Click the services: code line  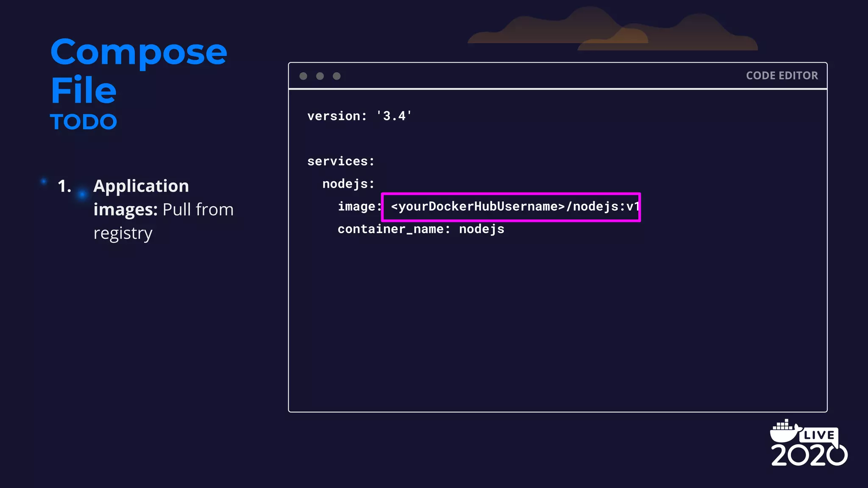pos(341,161)
